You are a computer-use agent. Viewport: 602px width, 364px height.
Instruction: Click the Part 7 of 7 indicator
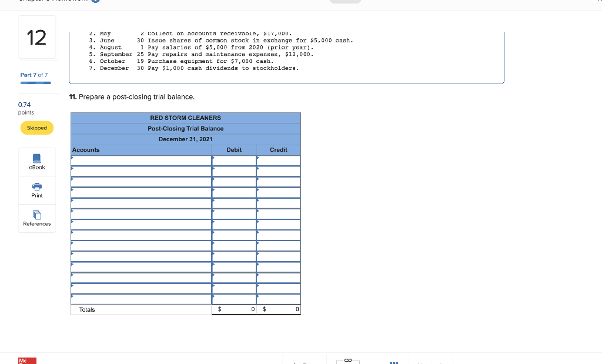click(x=34, y=75)
